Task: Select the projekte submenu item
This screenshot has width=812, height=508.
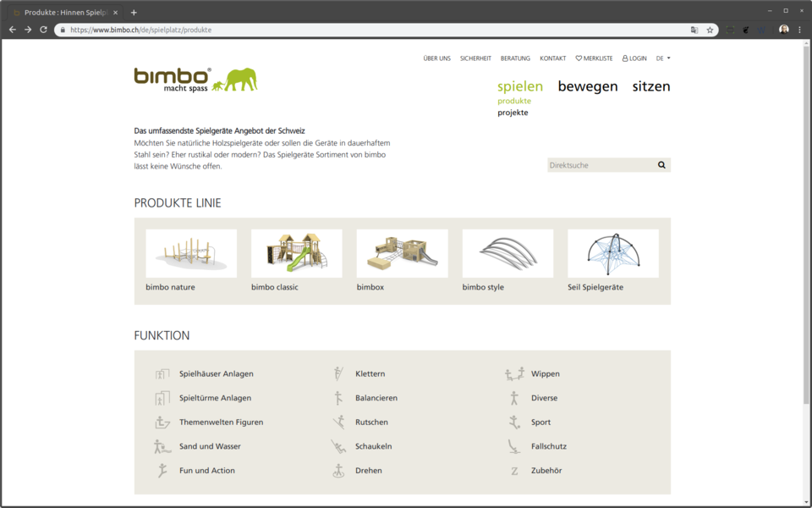Action: 513,113
